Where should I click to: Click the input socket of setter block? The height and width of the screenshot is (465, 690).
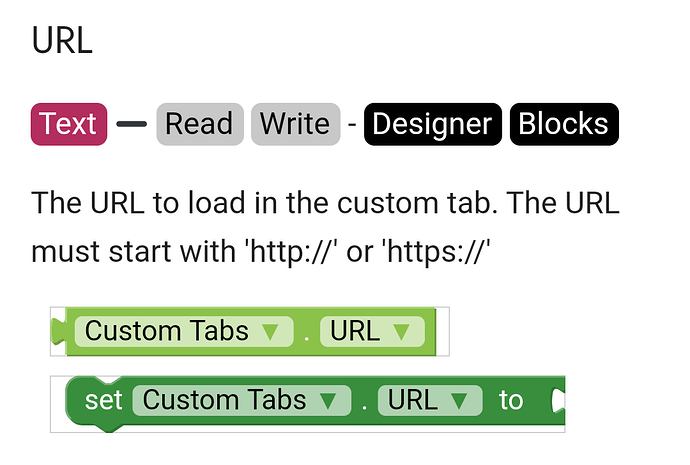(558, 401)
